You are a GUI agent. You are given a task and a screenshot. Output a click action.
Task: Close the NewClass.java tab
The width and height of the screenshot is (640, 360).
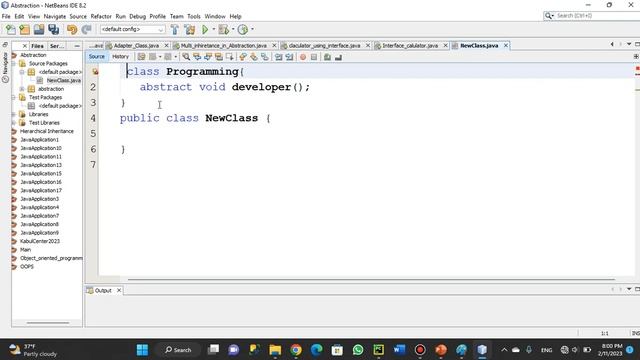pos(506,46)
